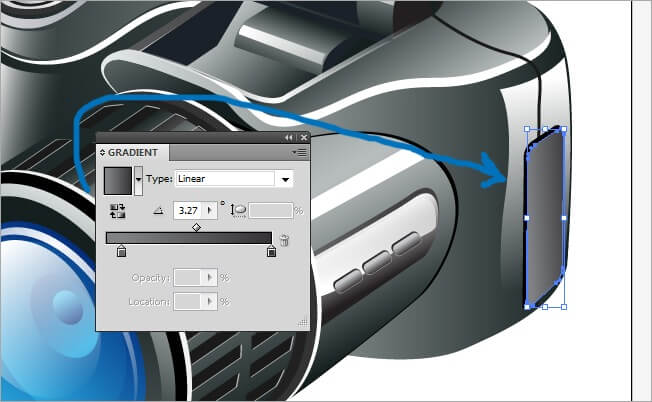The height and width of the screenshot is (402, 652).
Task: Open the angle value presets arrow
Action: pos(210,210)
